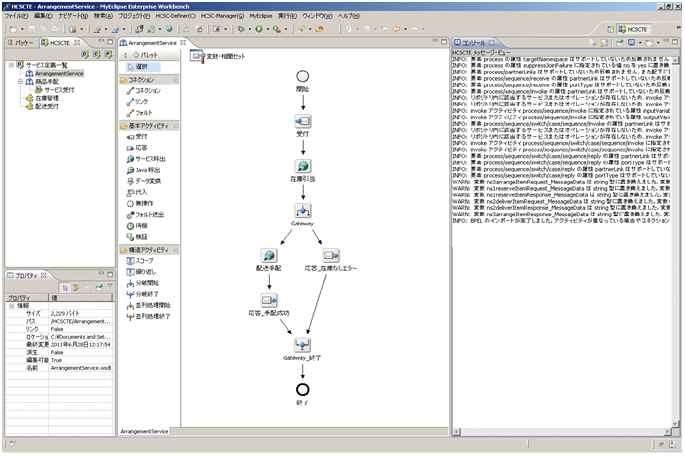
Task: Choose the フォルト connection tool in palette
Action: pos(142,112)
